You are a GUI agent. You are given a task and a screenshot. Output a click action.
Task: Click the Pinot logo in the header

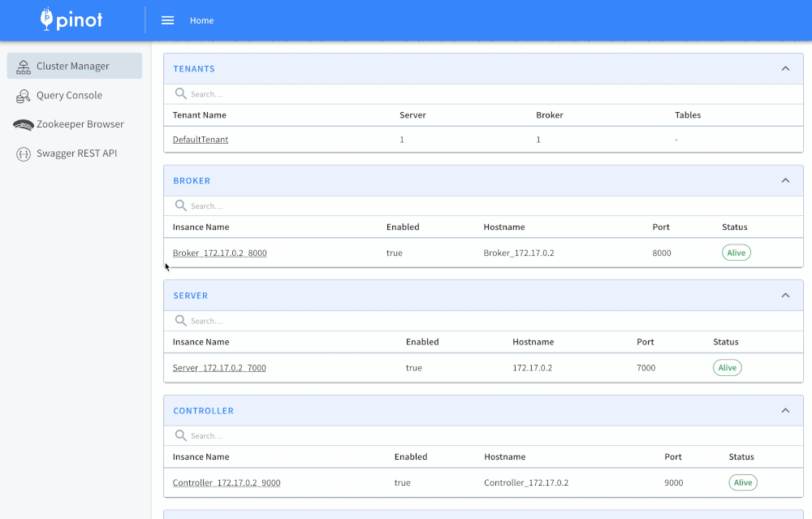[69, 19]
